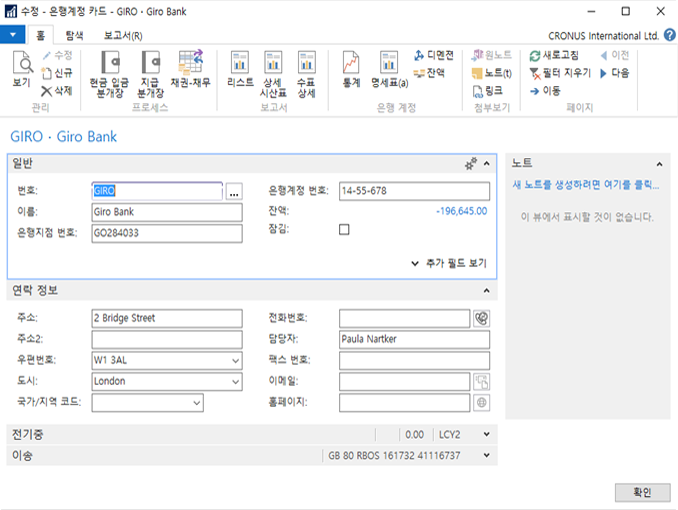Open the help question mark icon
This screenshot has width=678, height=510.
point(669,35)
